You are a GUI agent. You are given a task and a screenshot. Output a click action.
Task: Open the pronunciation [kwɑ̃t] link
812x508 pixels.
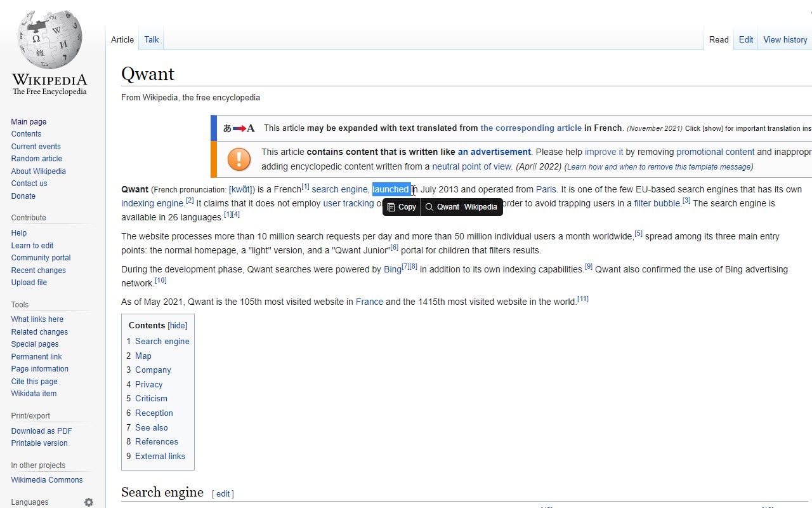(x=241, y=190)
